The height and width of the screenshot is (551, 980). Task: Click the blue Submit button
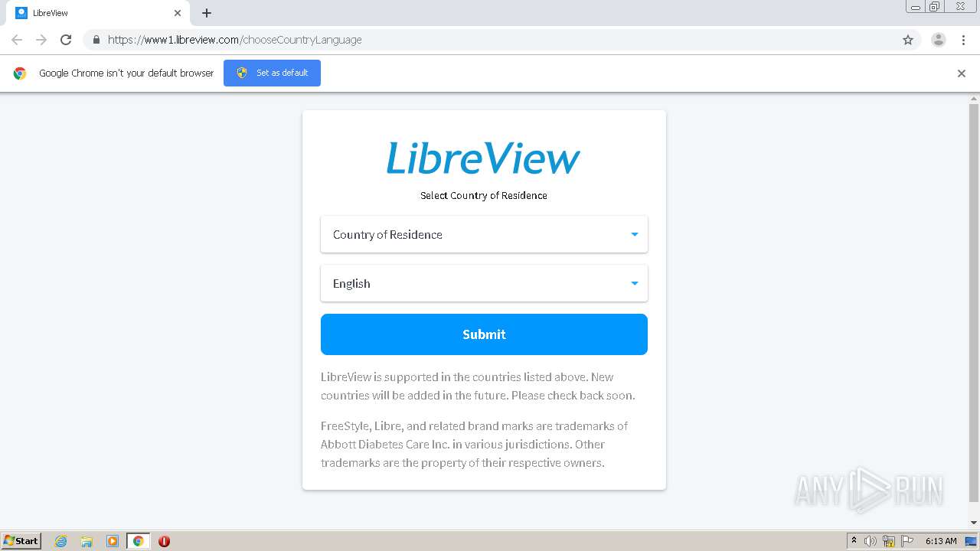[x=484, y=334]
